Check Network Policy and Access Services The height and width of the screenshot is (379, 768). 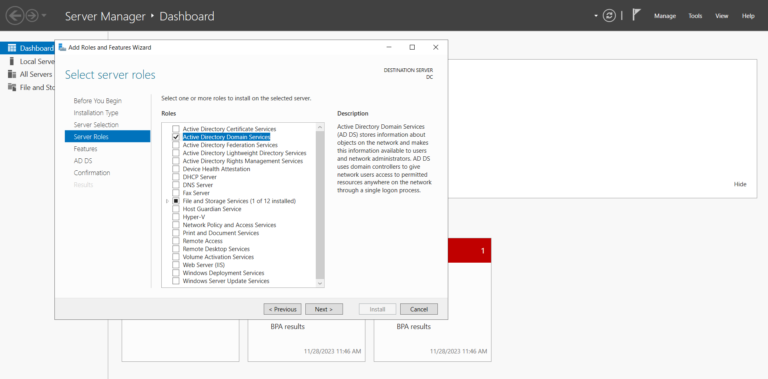[x=176, y=225]
